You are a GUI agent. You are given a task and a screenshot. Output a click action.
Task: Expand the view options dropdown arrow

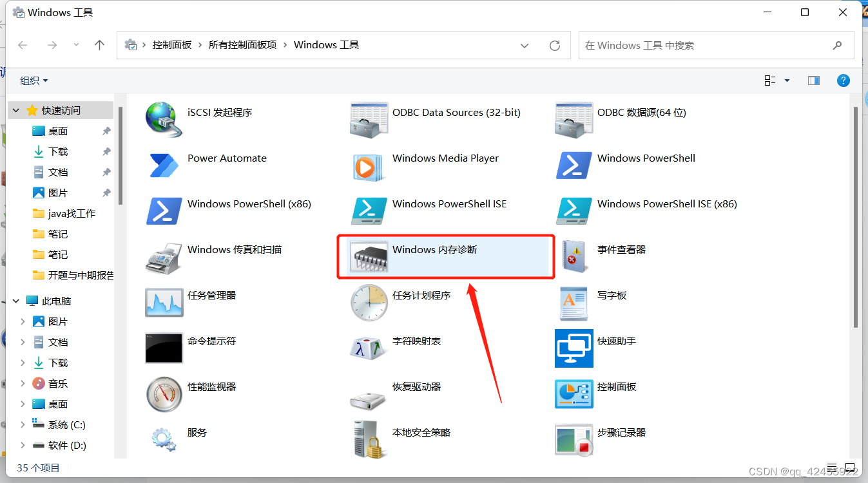click(787, 80)
